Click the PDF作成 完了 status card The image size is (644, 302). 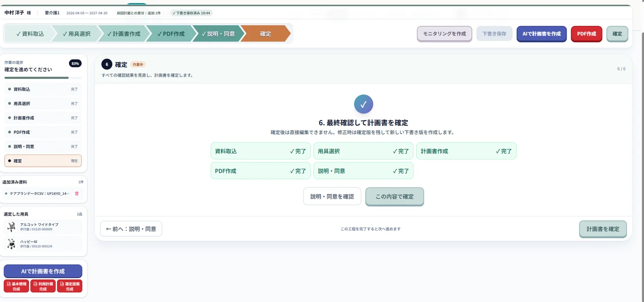(x=260, y=171)
